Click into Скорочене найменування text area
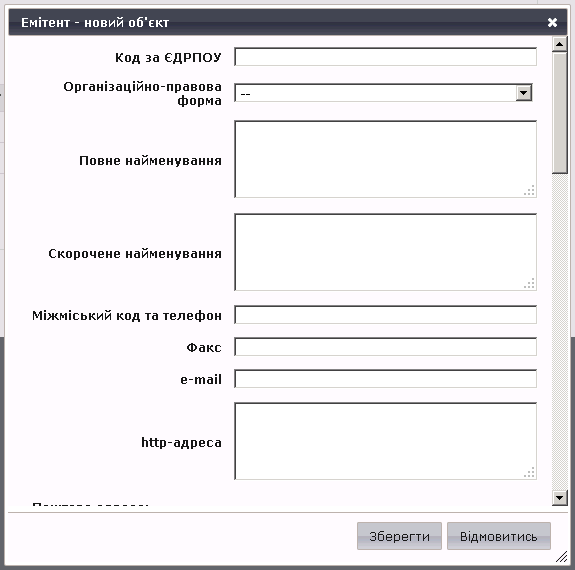The height and width of the screenshot is (570, 575). (x=385, y=252)
